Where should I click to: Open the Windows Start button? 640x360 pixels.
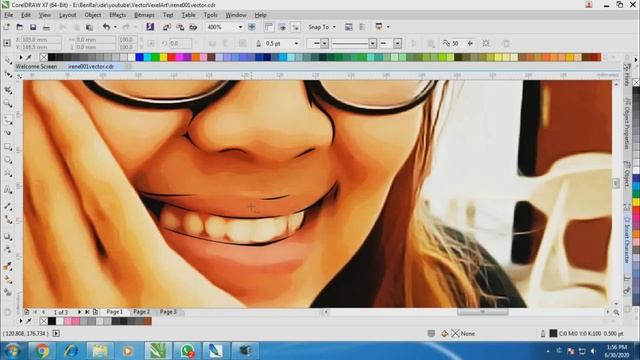12,351
